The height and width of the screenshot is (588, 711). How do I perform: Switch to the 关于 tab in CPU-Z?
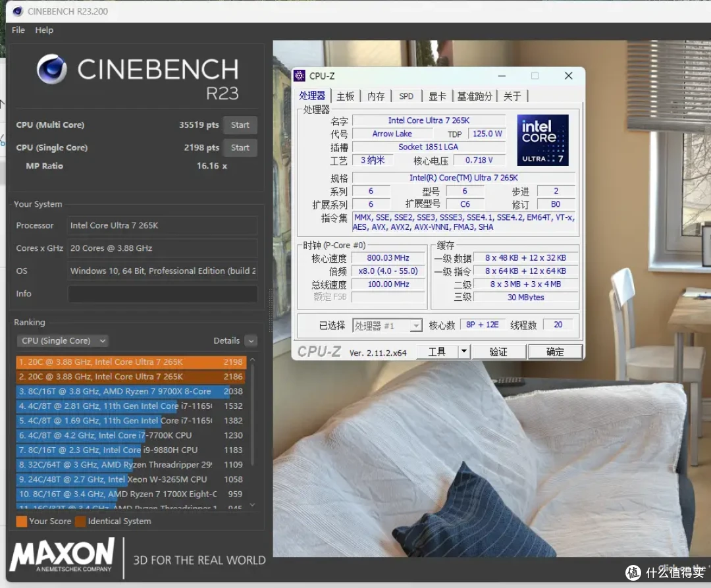click(x=512, y=96)
